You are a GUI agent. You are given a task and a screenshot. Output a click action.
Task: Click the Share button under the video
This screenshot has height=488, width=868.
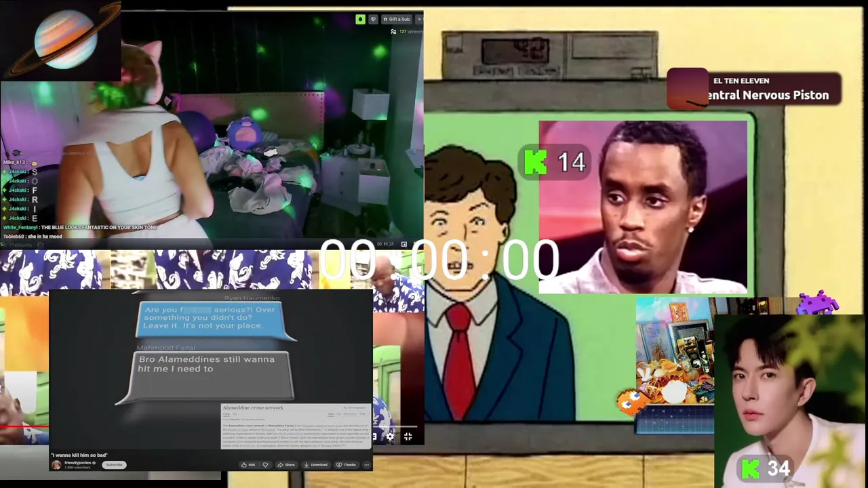point(287,464)
